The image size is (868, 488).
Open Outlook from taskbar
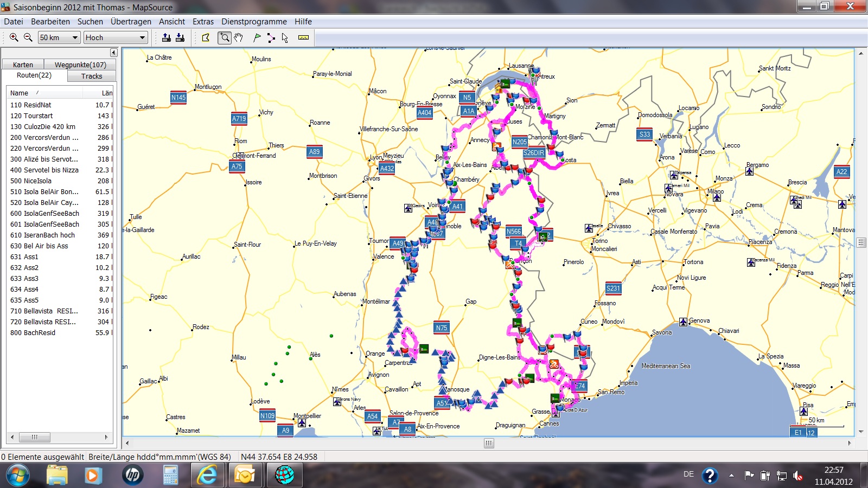click(245, 476)
